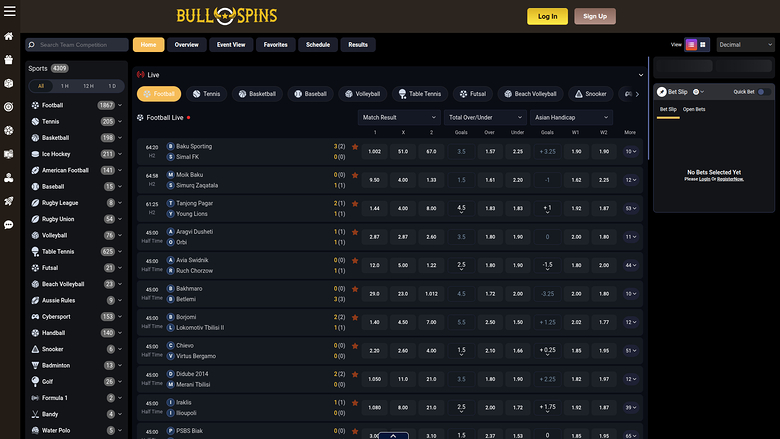Star the Tanjong Pagar vs Young Lions match
This screenshot has width=780, height=439.
[x=355, y=203]
